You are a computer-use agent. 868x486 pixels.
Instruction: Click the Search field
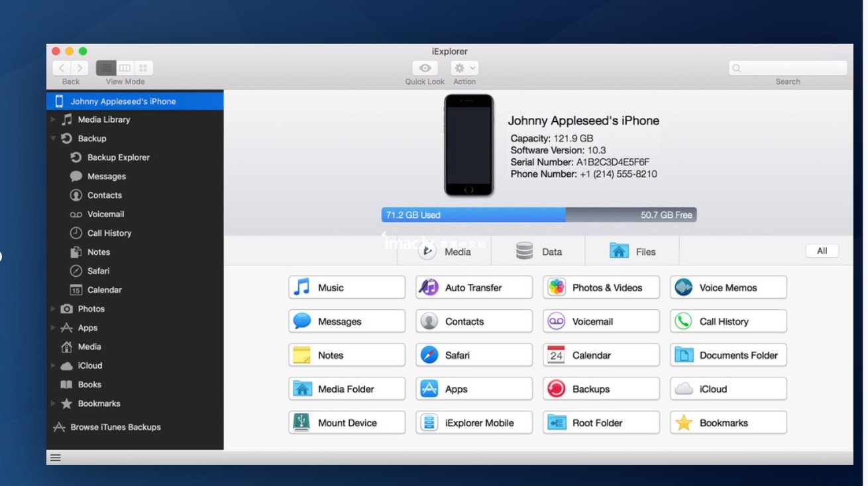[x=788, y=68]
